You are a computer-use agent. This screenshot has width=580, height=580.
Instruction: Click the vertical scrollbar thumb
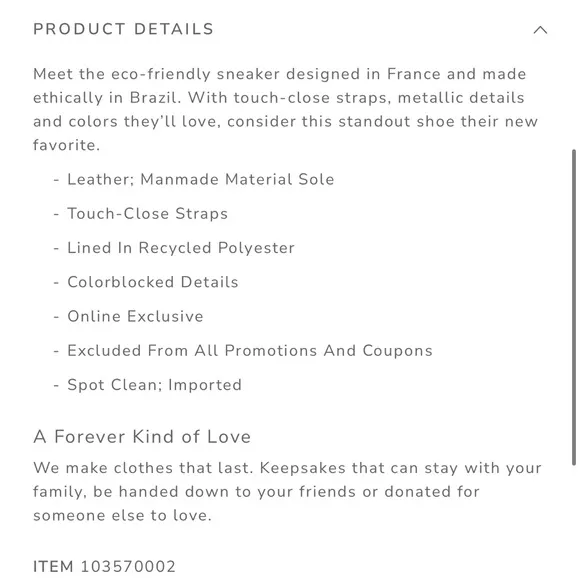pos(574,307)
